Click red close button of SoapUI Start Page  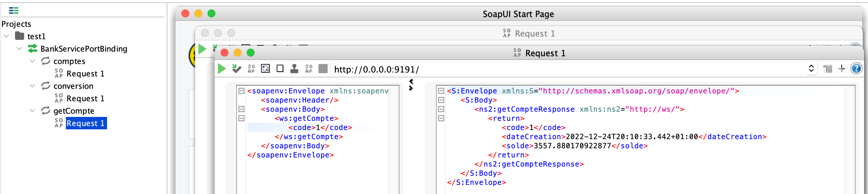(x=185, y=13)
